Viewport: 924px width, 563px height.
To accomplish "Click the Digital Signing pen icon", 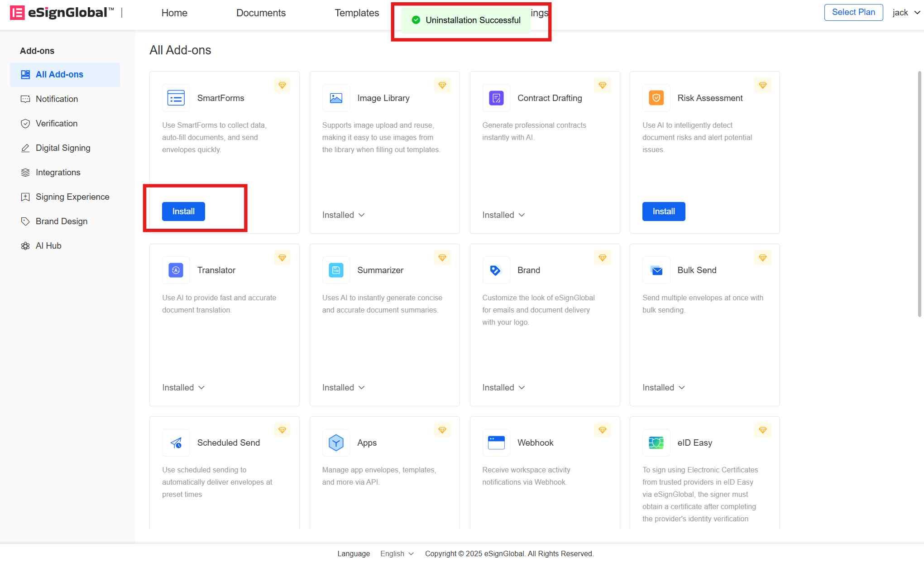I will [25, 148].
